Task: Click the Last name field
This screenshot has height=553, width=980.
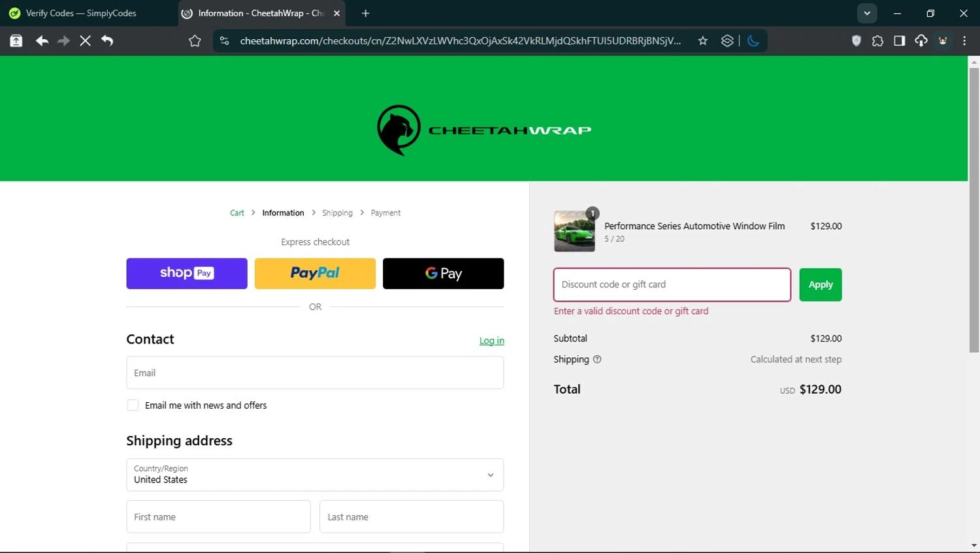Action: [x=412, y=517]
